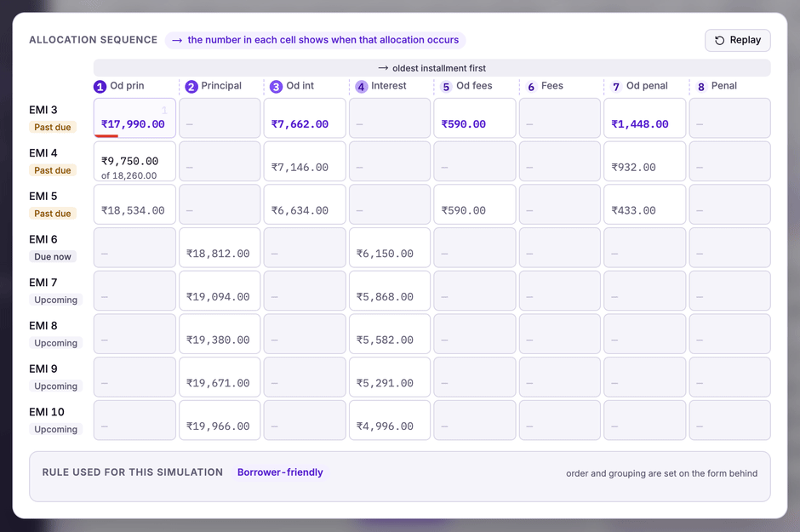Click EMI 6 principal ₹18,812.00

[x=220, y=248]
